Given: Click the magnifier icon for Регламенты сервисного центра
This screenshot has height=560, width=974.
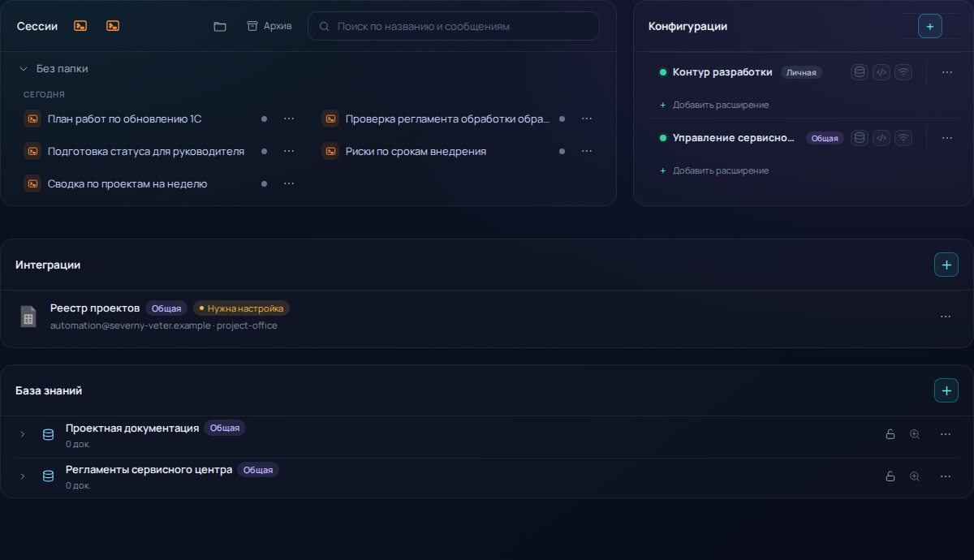Looking at the screenshot, I should [915, 476].
